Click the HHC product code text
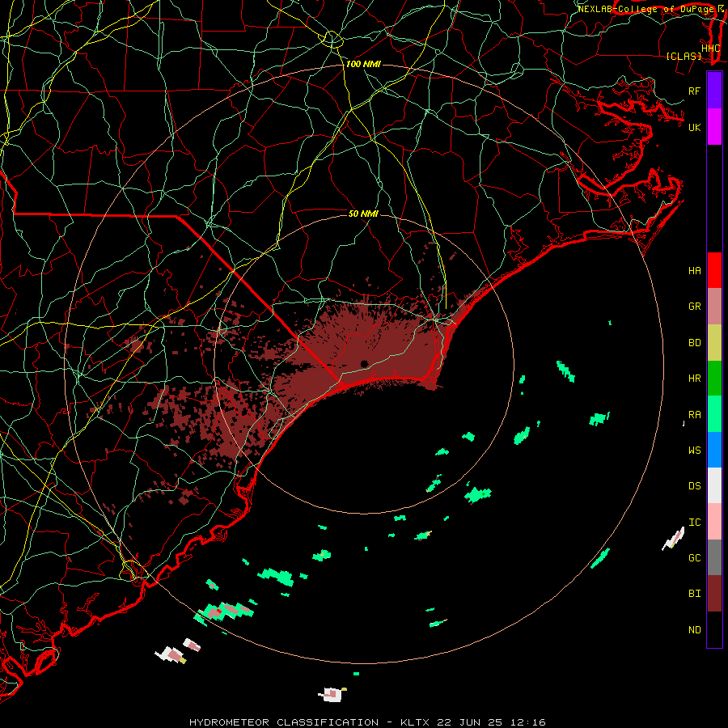This screenshot has height=728, width=728. click(x=710, y=49)
